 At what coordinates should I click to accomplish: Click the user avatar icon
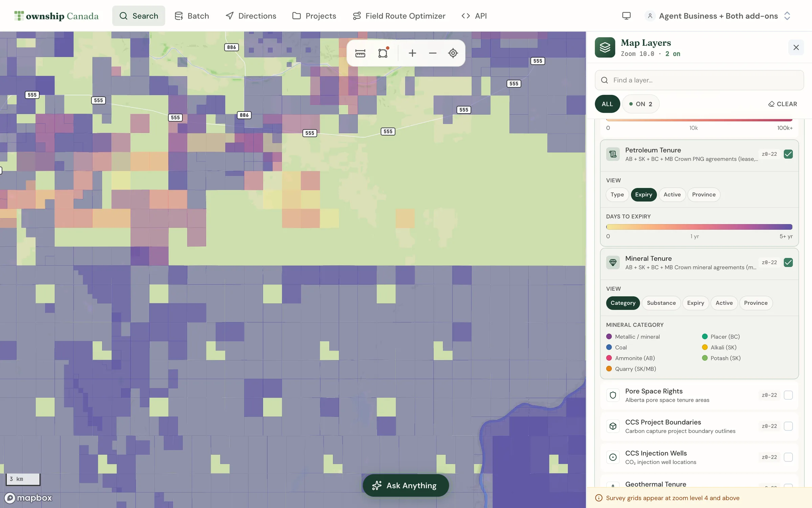coord(650,16)
